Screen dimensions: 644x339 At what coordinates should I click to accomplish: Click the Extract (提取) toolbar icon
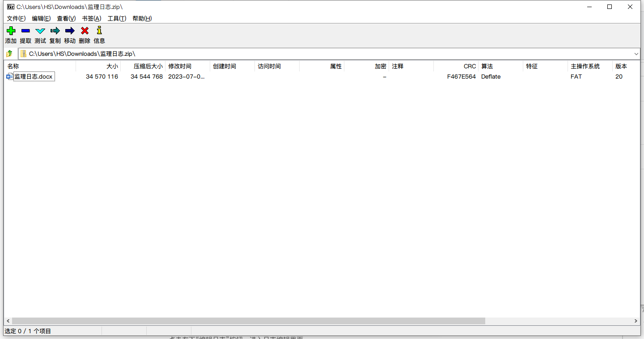25,31
